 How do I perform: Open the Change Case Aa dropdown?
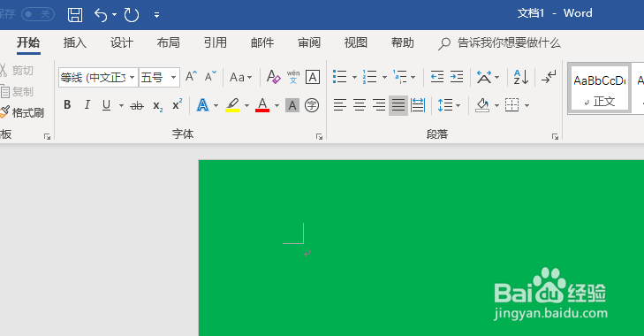(x=240, y=77)
